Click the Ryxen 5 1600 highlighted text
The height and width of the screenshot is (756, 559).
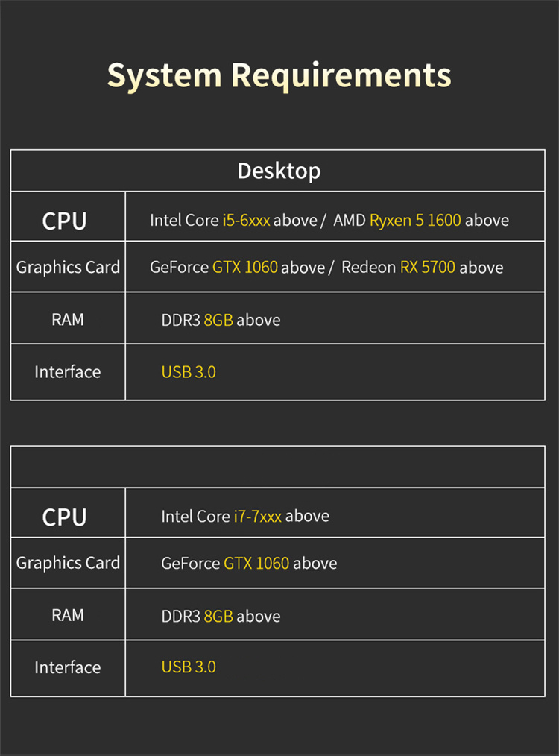coord(415,221)
